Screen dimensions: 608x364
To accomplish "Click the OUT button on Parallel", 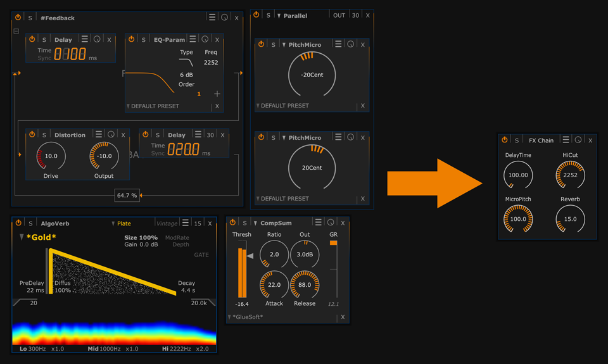I will (x=339, y=15).
